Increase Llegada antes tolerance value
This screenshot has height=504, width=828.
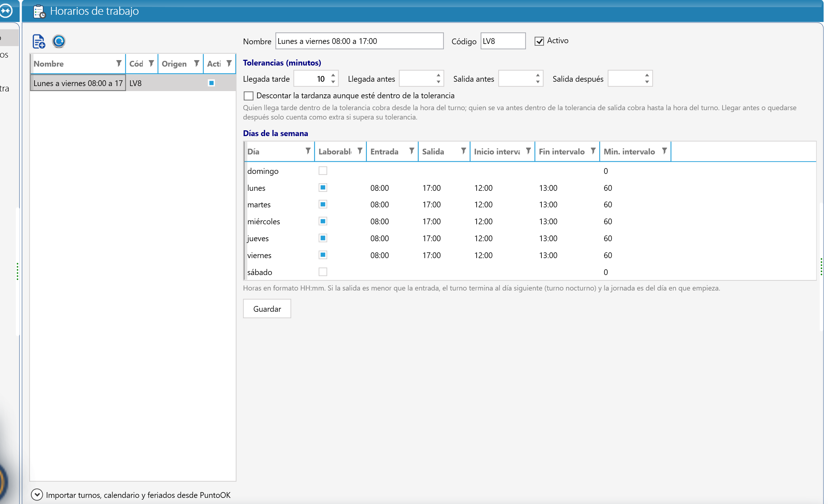point(438,75)
